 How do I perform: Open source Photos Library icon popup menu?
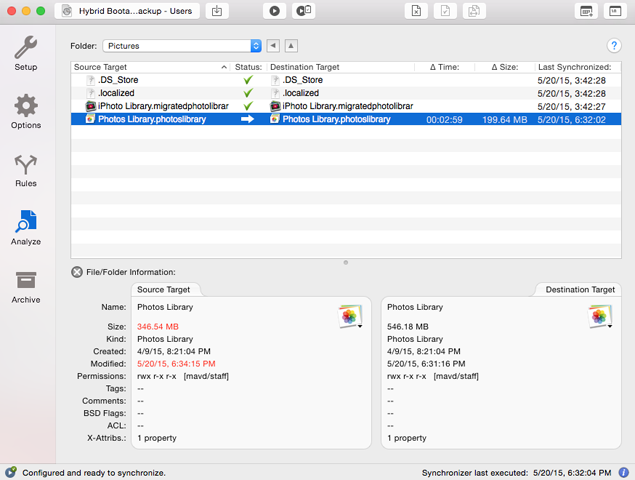pos(350,317)
